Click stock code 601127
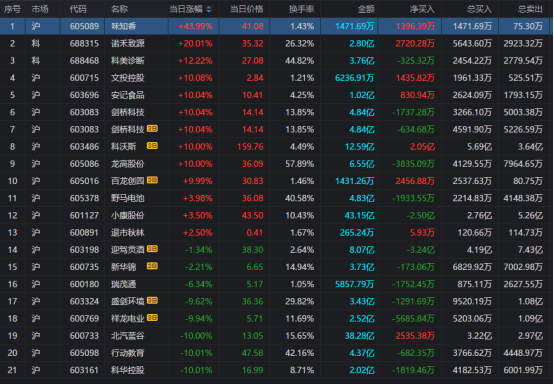The image size is (554, 384). (84, 215)
